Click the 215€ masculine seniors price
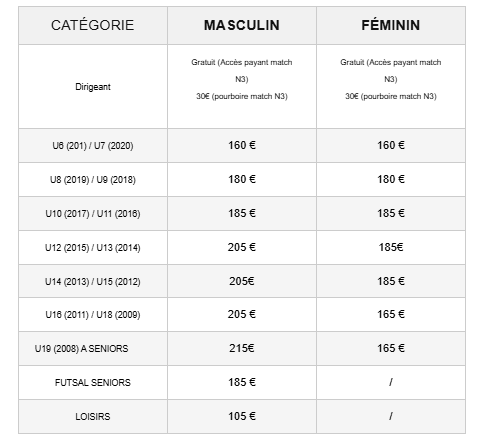Image resolution: width=482 pixels, height=445 pixels. (242, 348)
